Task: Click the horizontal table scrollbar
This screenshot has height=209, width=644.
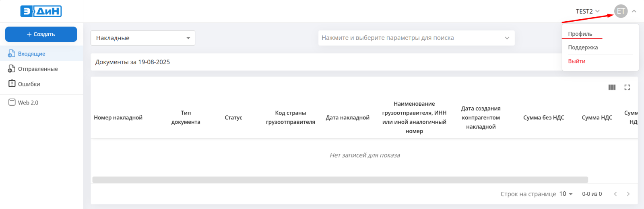Action: (x=340, y=180)
